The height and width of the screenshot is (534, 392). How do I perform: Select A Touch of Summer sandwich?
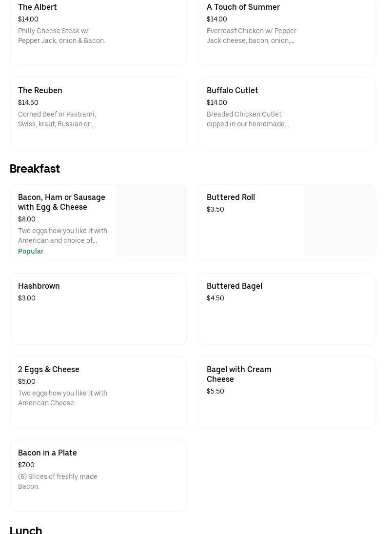point(243,7)
